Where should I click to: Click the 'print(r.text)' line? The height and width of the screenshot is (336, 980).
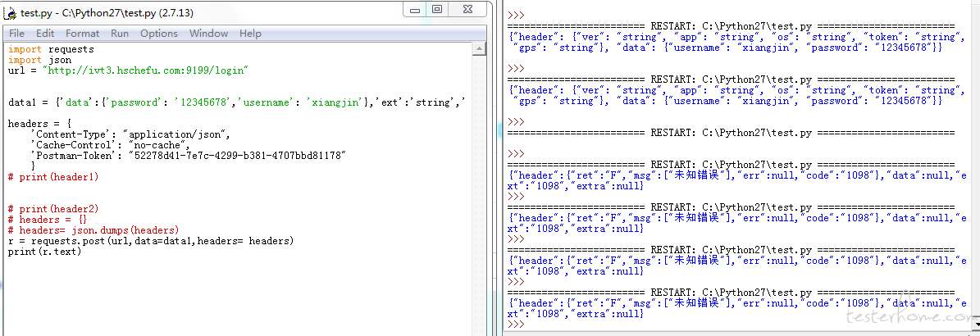(45, 251)
